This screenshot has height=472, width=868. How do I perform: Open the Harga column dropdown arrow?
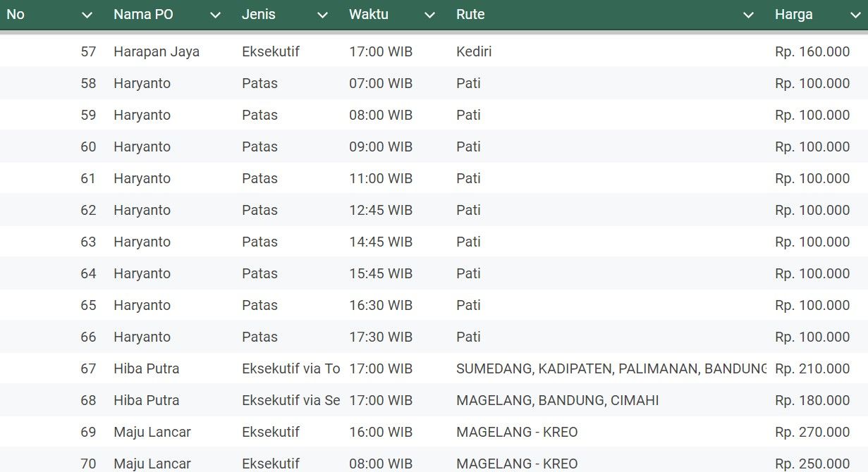click(x=856, y=15)
